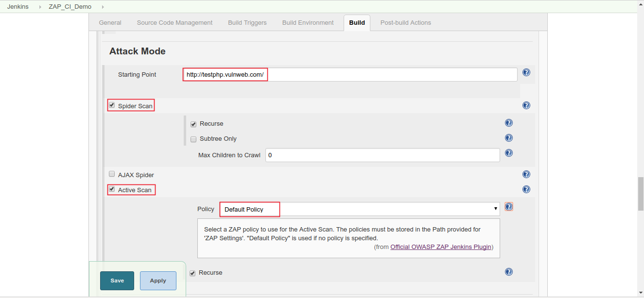Switch to the Source Code Management tab
The image size is (644, 298).
pos(174,22)
